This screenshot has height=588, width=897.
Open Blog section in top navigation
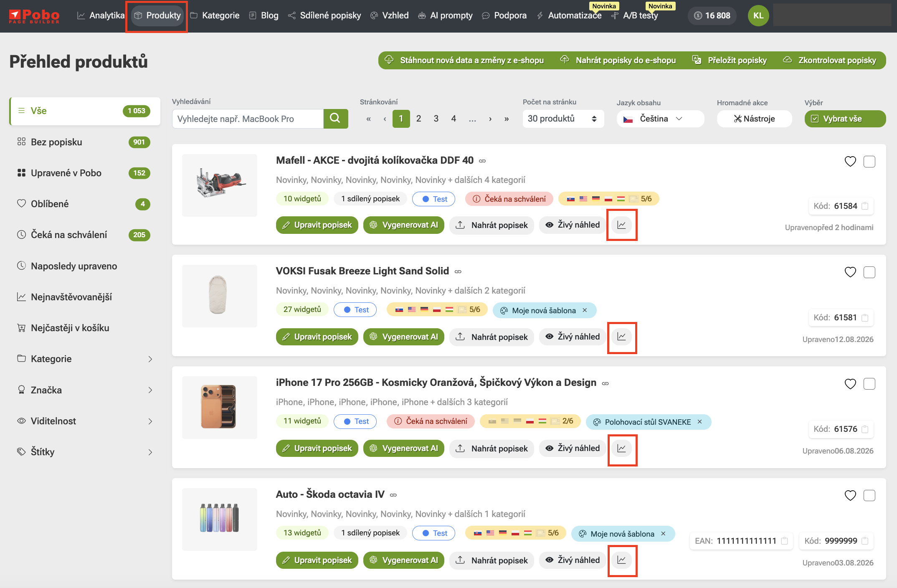[x=264, y=15]
